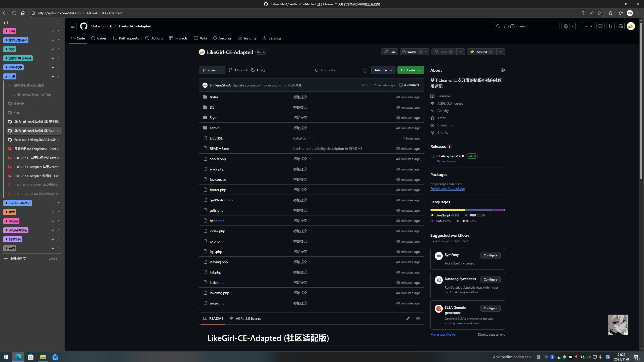This screenshot has height=362, width=644.
Task: Expand the Add file dropdown
Action: 383,70
